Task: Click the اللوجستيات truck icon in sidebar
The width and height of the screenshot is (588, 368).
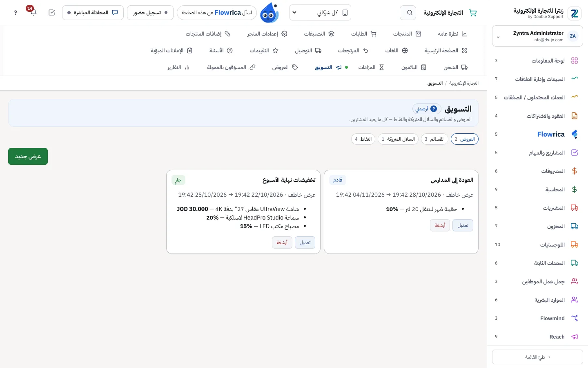Action: coord(575,245)
